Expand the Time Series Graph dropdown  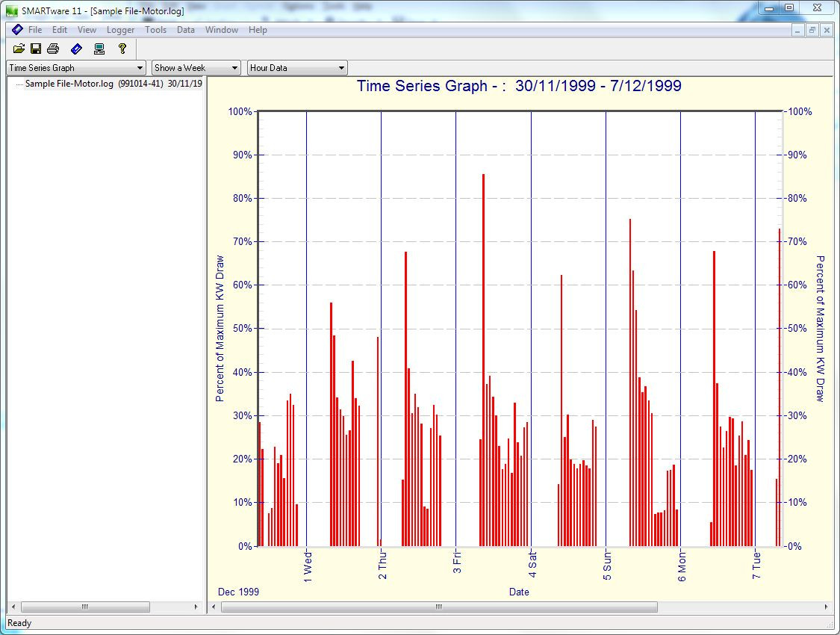click(140, 68)
